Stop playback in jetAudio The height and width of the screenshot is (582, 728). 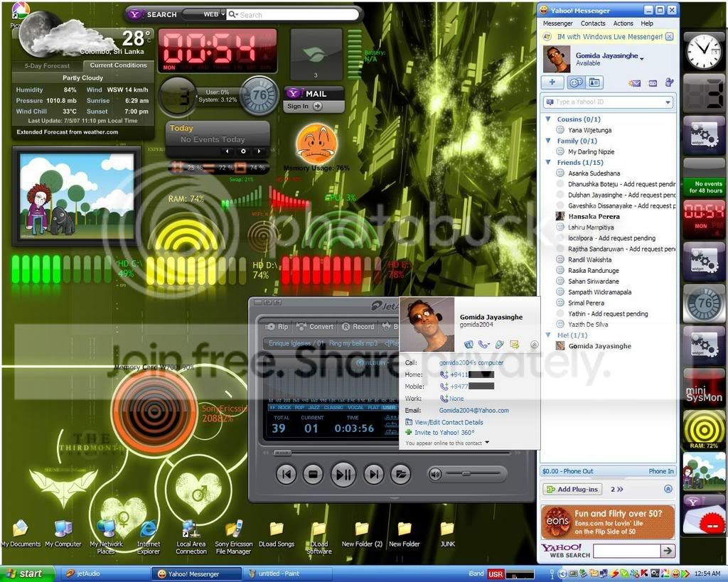tap(313, 474)
